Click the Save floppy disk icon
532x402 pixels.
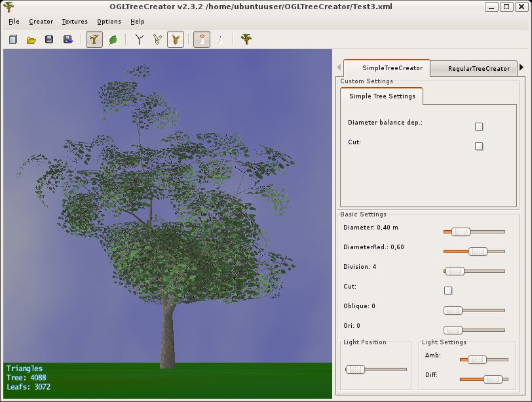pos(49,40)
